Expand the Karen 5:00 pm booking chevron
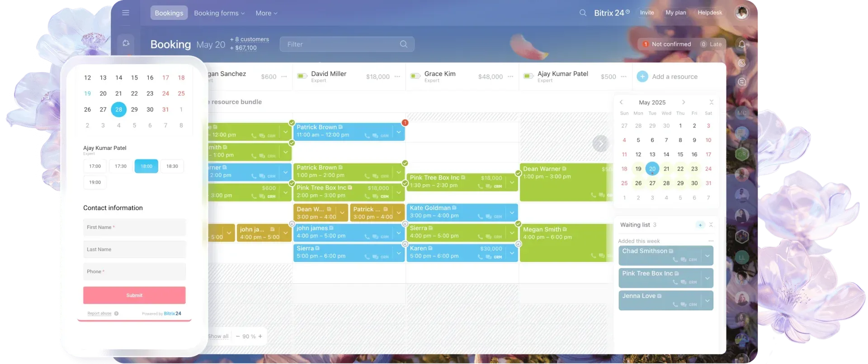Image resolution: width=868 pixels, height=364 pixels. point(511,253)
